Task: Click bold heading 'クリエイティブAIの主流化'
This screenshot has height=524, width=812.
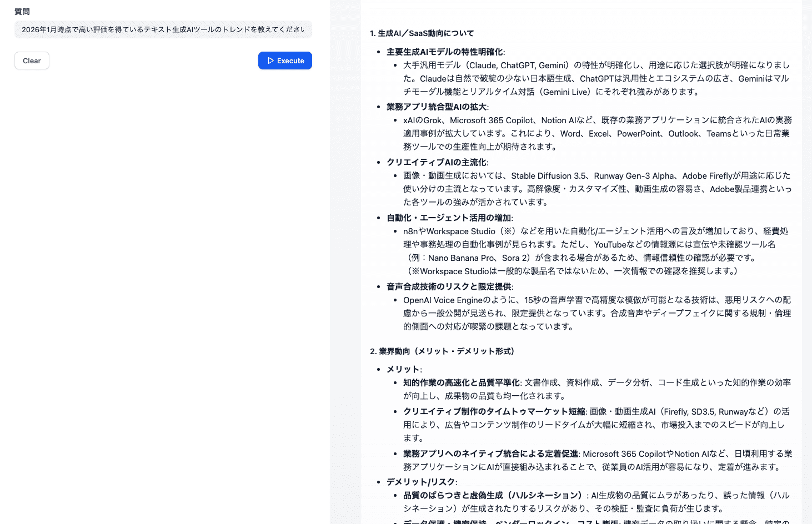Action: point(437,162)
